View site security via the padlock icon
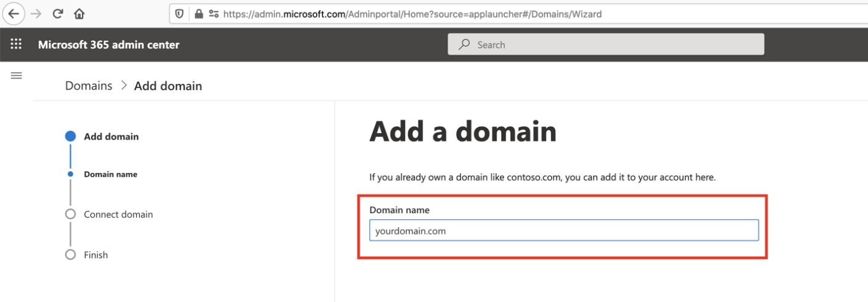The width and height of the screenshot is (868, 302). click(x=198, y=14)
